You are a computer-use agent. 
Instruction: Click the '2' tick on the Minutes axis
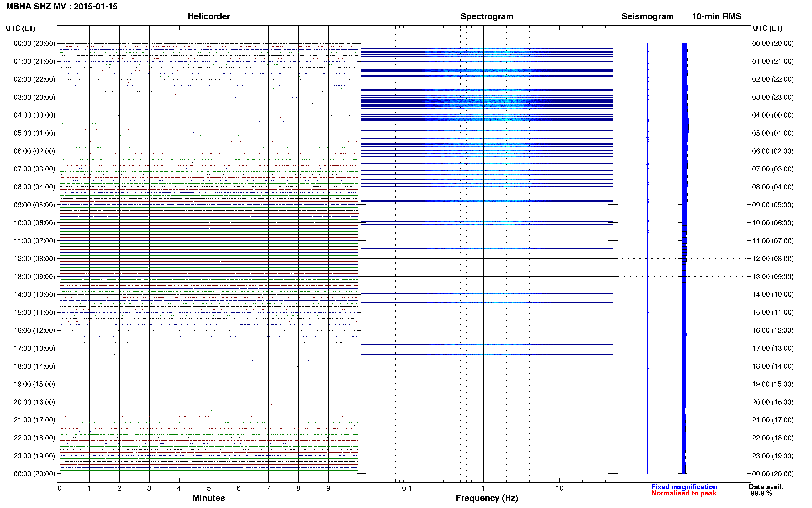tap(119, 488)
